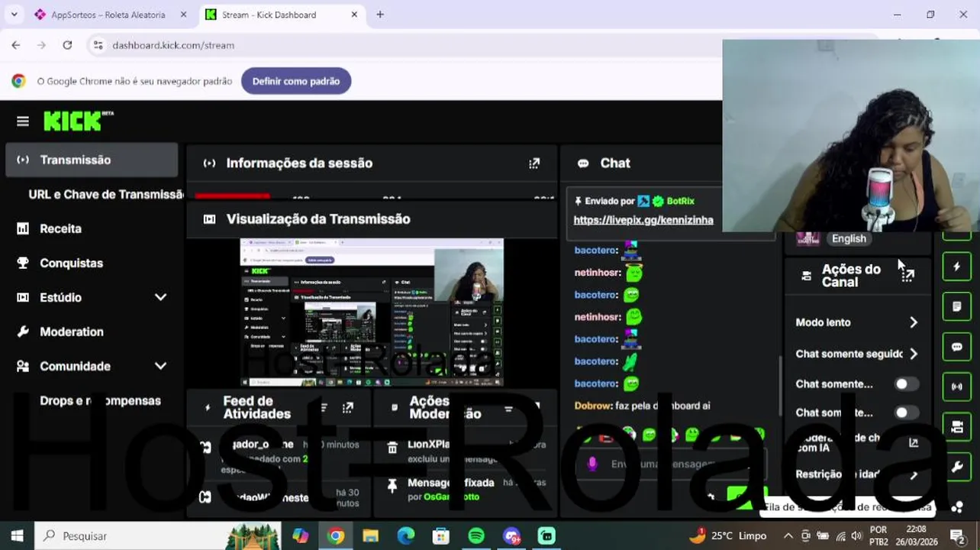
Task: Click the wrench icon in right rail
Action: coord(957,467)
